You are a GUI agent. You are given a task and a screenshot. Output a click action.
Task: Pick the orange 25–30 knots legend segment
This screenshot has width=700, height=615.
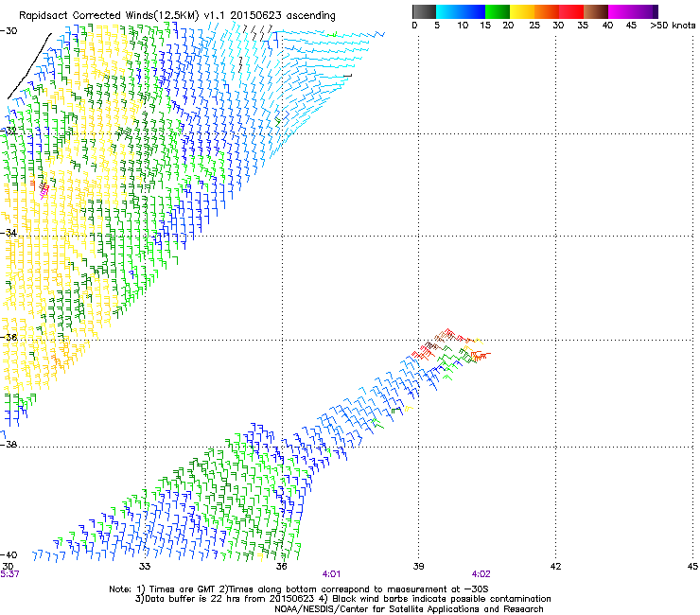547,11
